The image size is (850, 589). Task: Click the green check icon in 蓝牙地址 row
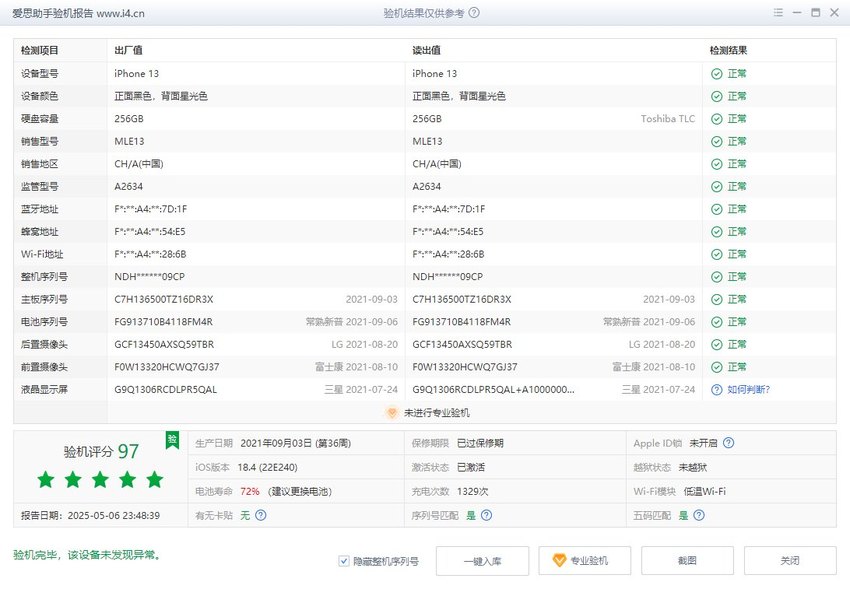click(x=717, y=209)
